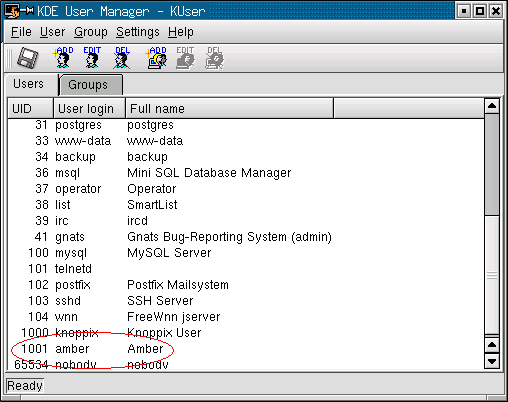The height and width of the screenshot is (402, 508).
Task: Sort by User login column header
Action: [x=89, y=108]
